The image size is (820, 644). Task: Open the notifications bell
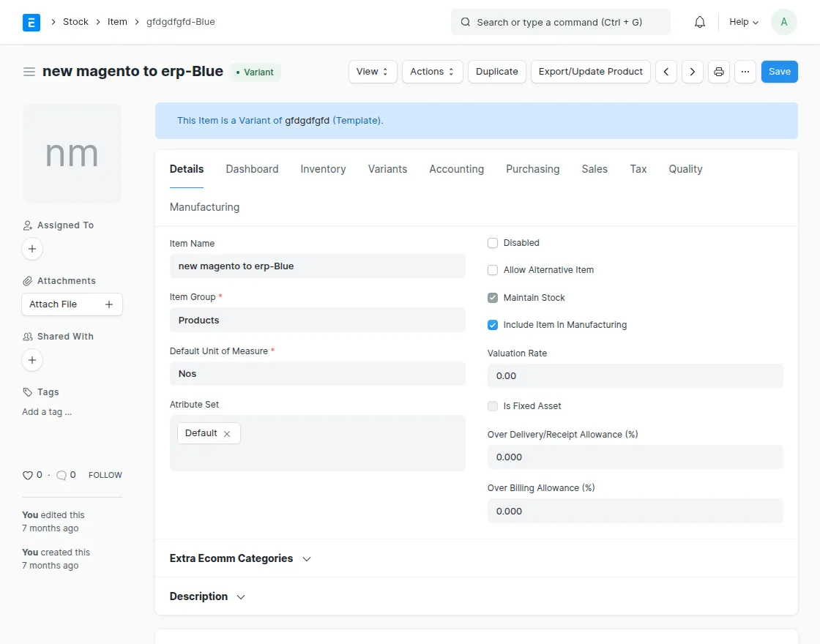(x=699, y=22)
